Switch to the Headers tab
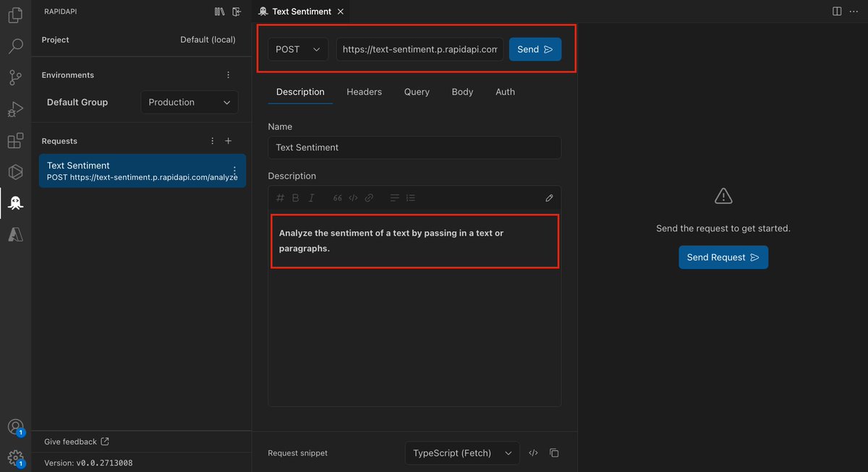 (364, 92)
